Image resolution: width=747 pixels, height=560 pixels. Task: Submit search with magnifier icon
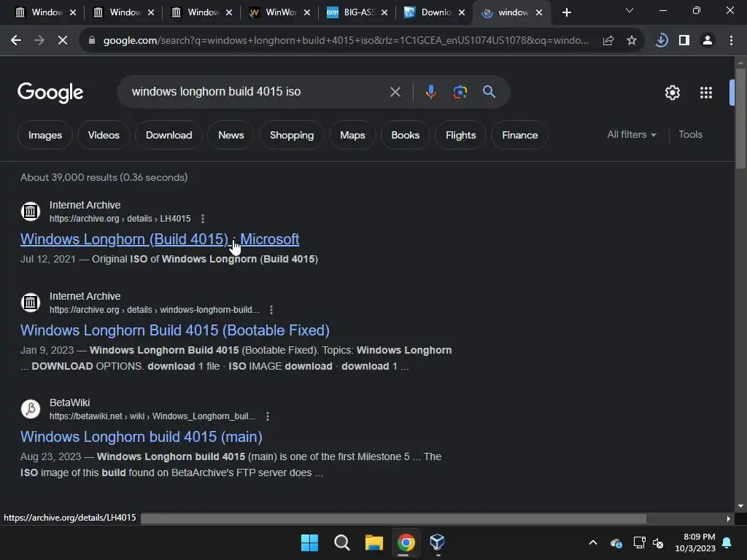[x=489, y=91]
